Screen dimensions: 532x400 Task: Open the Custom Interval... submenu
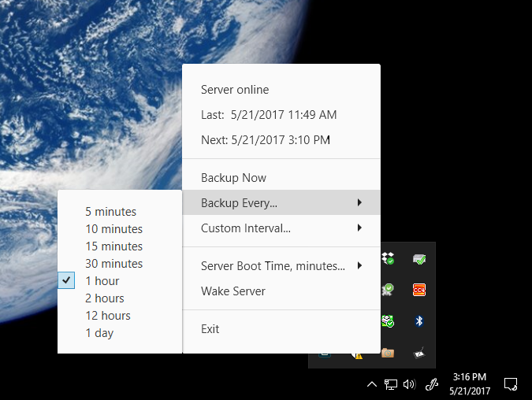281,228
